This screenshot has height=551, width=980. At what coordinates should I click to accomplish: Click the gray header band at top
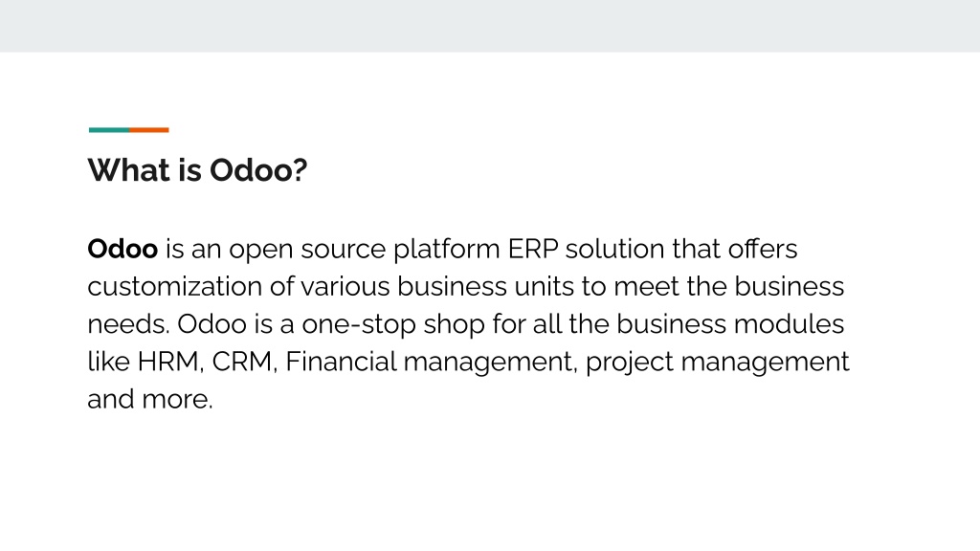[490, 26]
